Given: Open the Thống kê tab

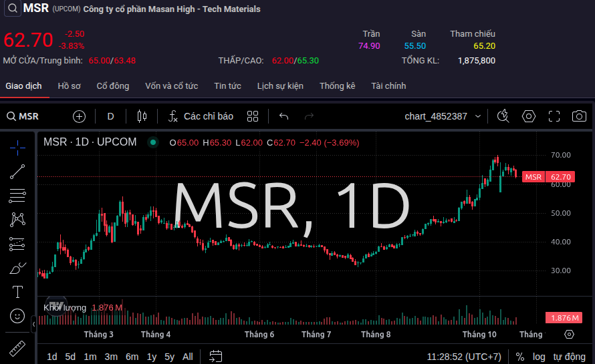Looking at the screenshot, I should pyautogui.click(x=337, y=86).
